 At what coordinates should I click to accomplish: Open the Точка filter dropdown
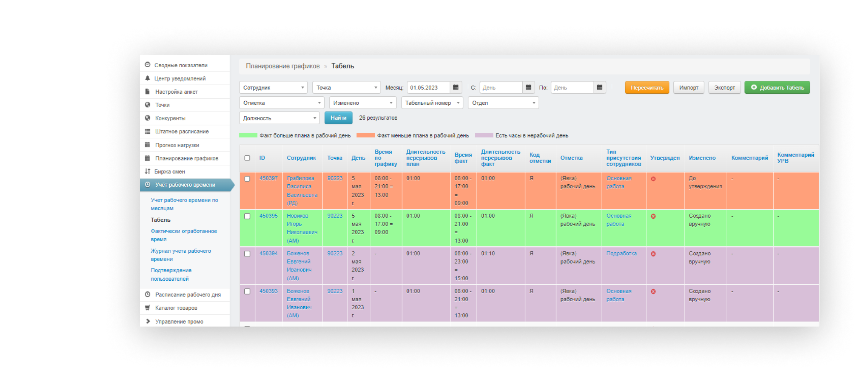pos(346,88)
